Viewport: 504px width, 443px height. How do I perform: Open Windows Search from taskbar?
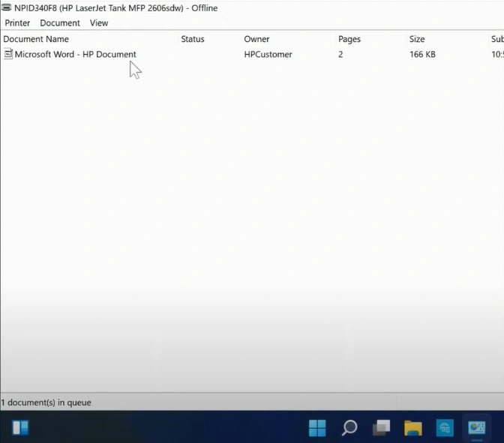click(349, 428)
